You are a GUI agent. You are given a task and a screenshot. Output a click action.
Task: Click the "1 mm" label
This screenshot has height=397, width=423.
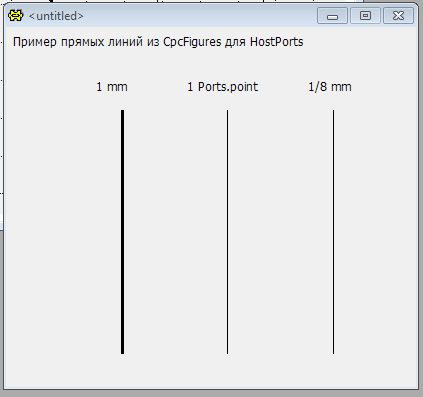pyautogui.click(x=112, y=87)
